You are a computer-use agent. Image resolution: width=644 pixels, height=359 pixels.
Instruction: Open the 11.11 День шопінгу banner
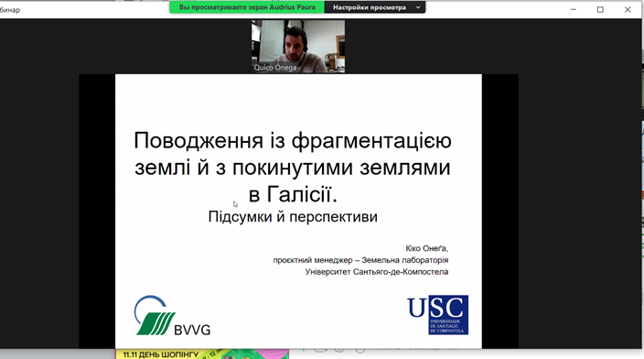(202, 354)
